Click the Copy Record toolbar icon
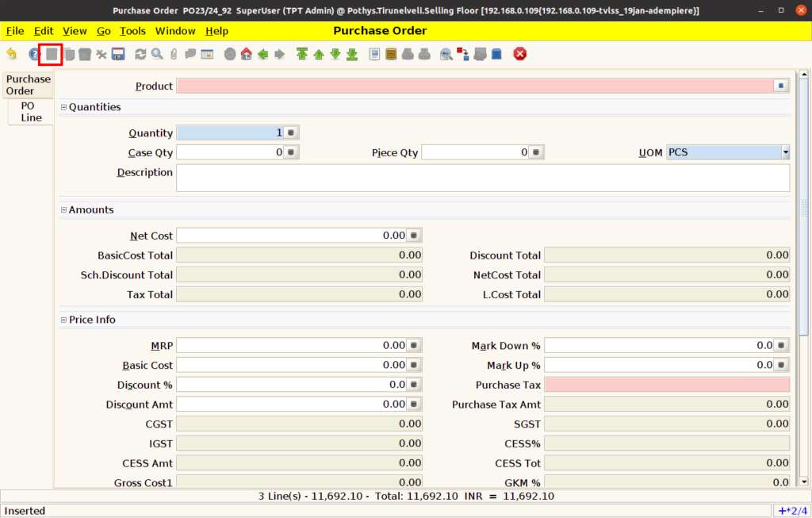This screenshot has height=518, width=812. (69, 54)
